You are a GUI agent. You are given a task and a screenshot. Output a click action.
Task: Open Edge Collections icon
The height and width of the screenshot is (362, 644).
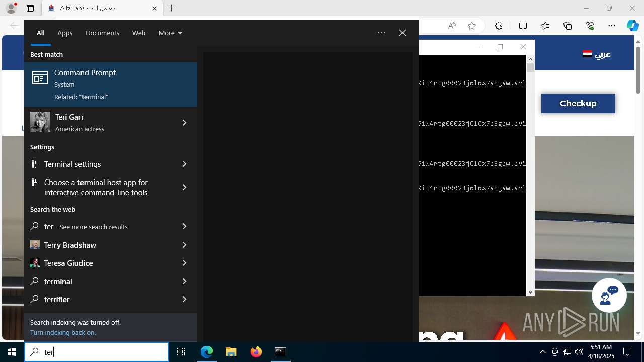pos(568,26)
